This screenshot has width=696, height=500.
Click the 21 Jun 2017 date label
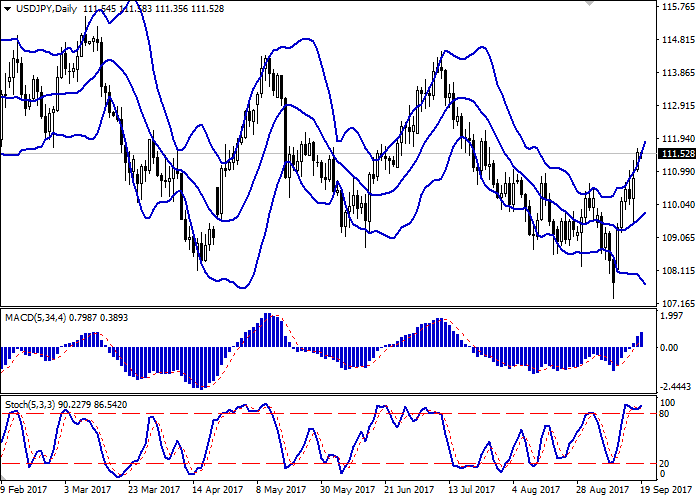[x=409, y=490]
